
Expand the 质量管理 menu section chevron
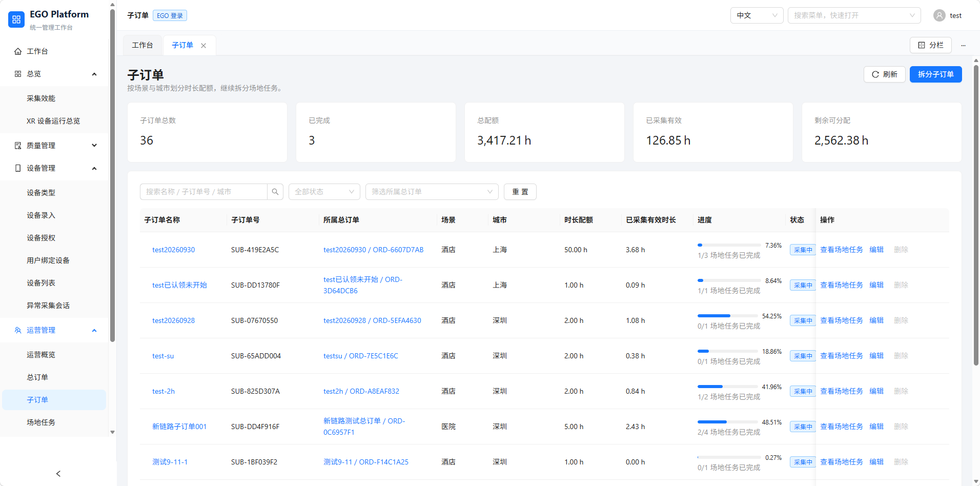click(x=94, y=146)
